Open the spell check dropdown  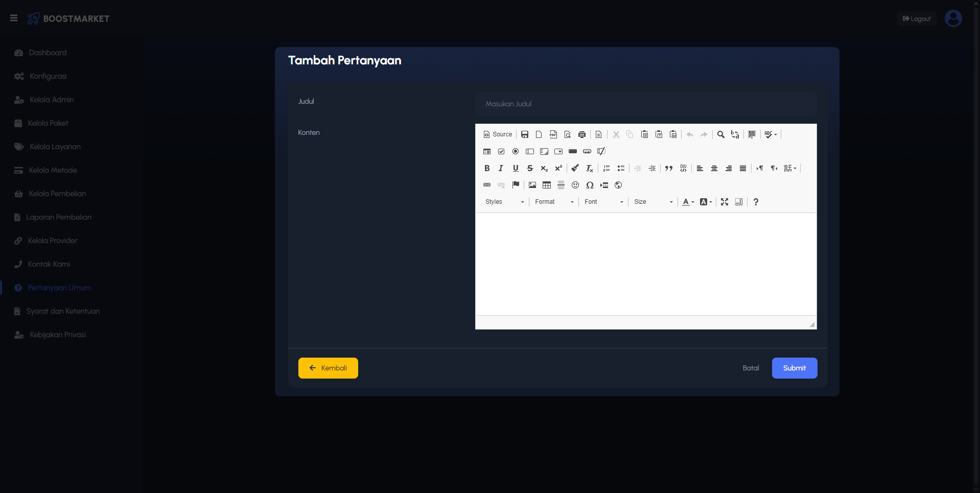771,134
